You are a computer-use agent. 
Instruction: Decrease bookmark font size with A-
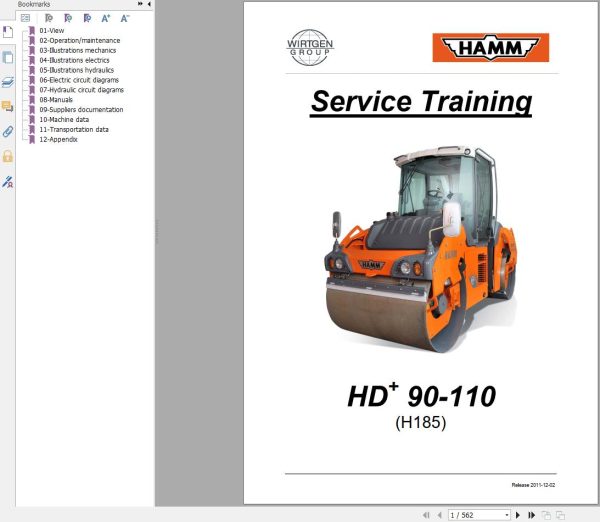pyautogui.click(x=125, y=18)
